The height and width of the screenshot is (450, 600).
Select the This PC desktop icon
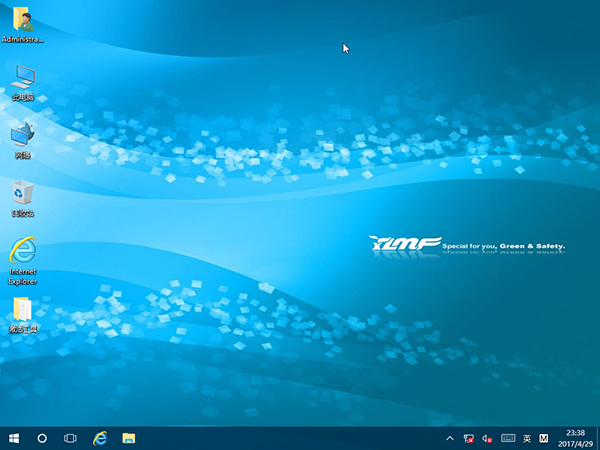pos(22,79)
